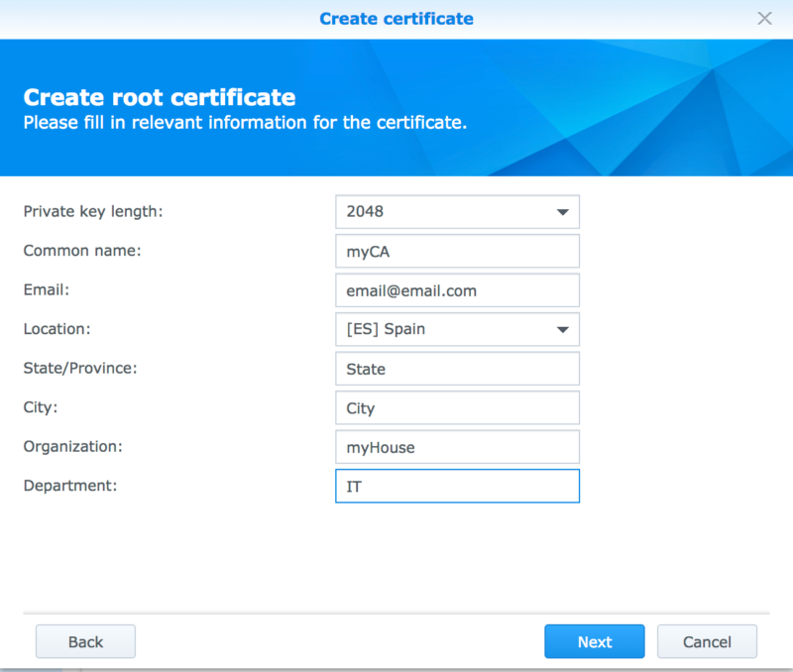Click the Common name label
Image resolution: width=793 pixels, height=672 pixels.
pyautogui.click(x=82, y=251)
